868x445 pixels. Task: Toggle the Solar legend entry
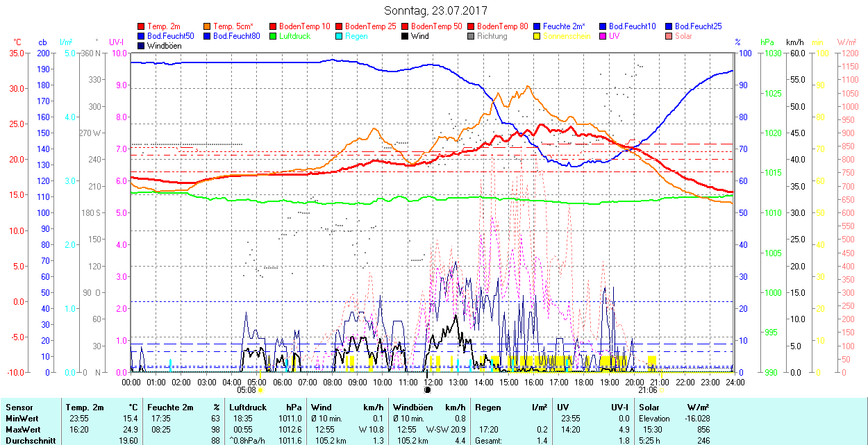tap(683, 36)
